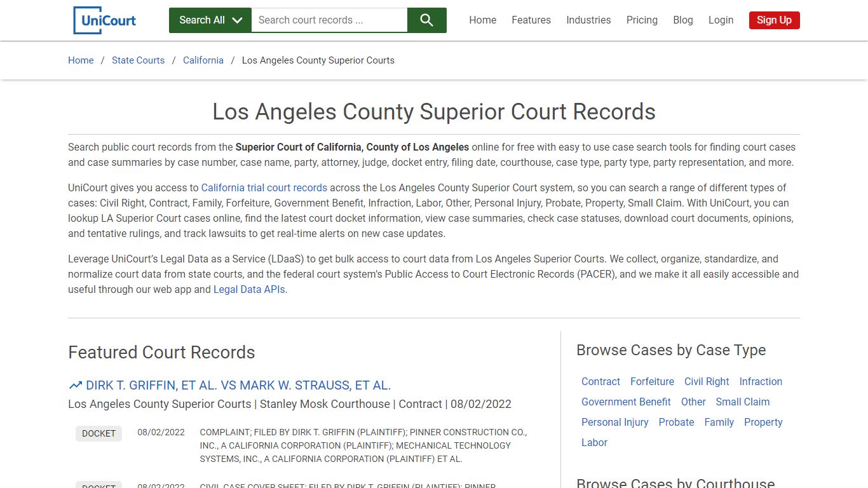Browse Probate cases

pyautogui.click(x=676, y=423)
